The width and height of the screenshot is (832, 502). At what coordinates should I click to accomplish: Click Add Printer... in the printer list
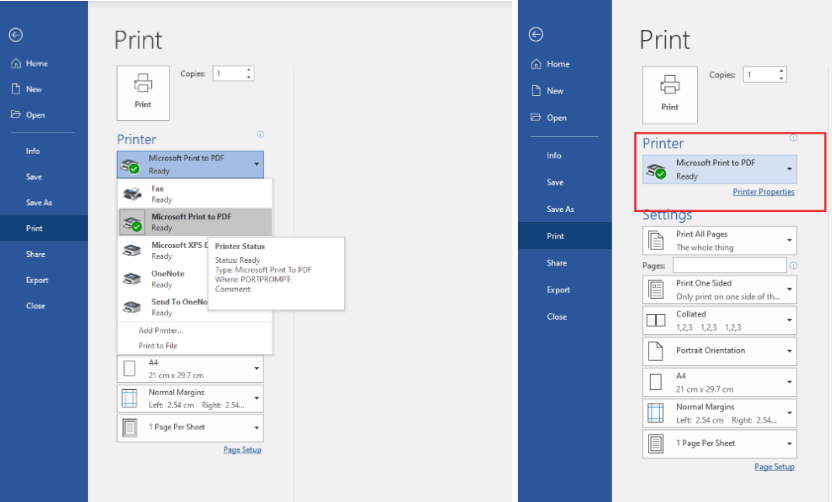click(x=159, y=330)
